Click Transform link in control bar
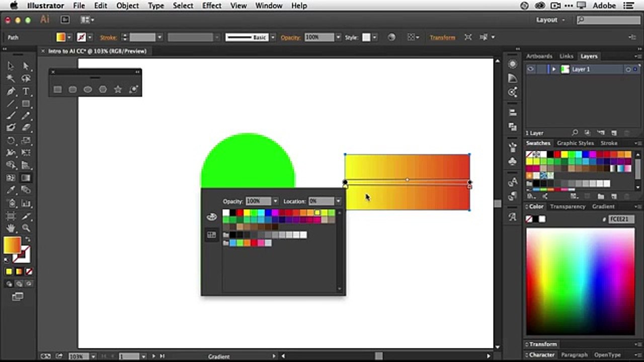 pyautogui.click(x=442, y=37)
